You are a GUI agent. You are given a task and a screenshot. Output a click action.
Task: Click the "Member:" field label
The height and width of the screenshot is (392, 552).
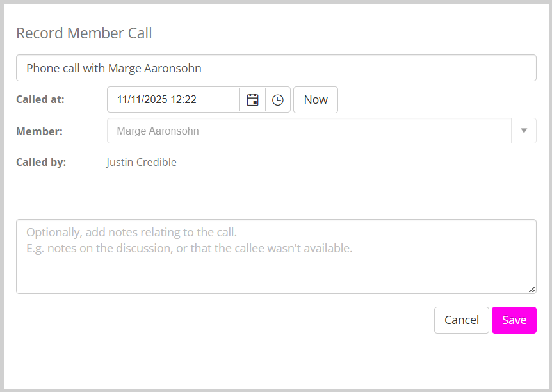39,131
